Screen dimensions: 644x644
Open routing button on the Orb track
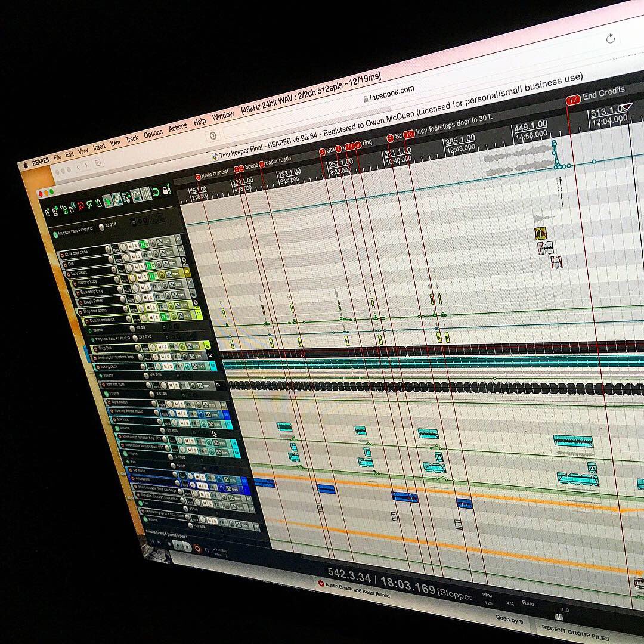[118, 258]
